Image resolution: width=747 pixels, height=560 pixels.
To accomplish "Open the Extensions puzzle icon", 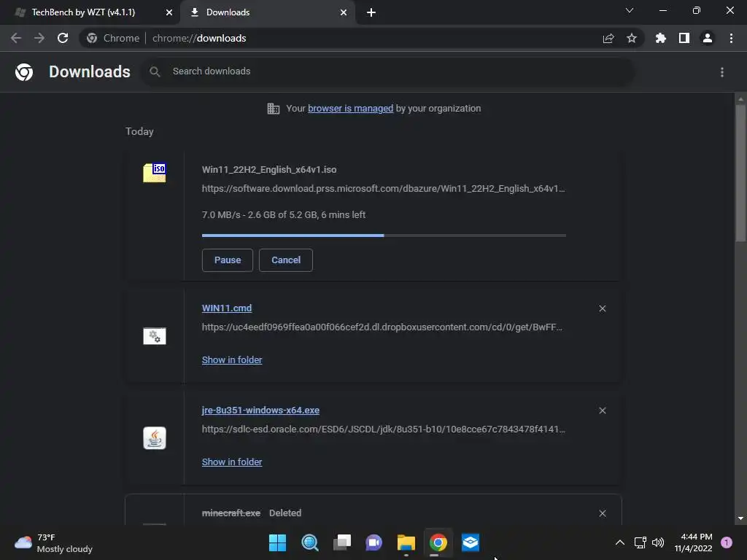I will (x=661, y=38).
